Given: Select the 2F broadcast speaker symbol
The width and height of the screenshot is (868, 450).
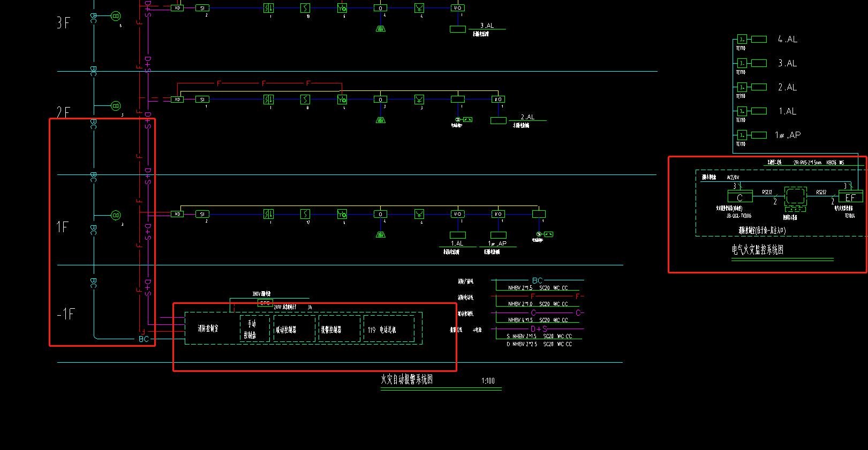Looking at the screenshot, I should pos(116,106).
